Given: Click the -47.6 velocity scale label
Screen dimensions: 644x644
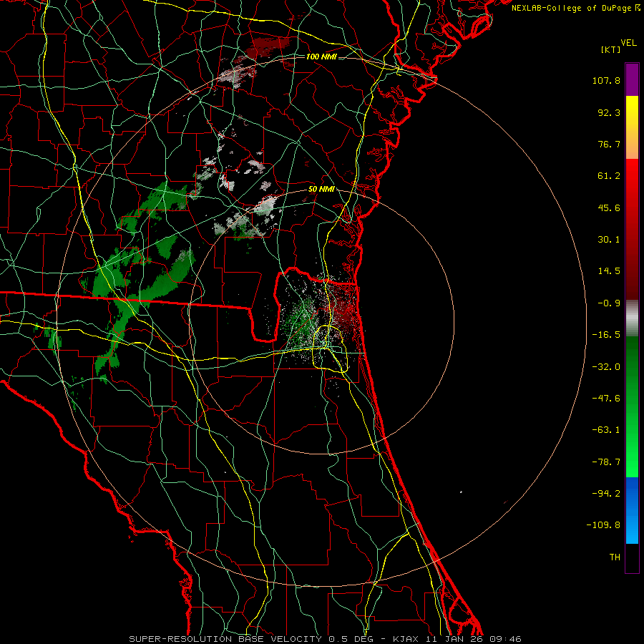Looking at the screenshot, I should point(606,399).
